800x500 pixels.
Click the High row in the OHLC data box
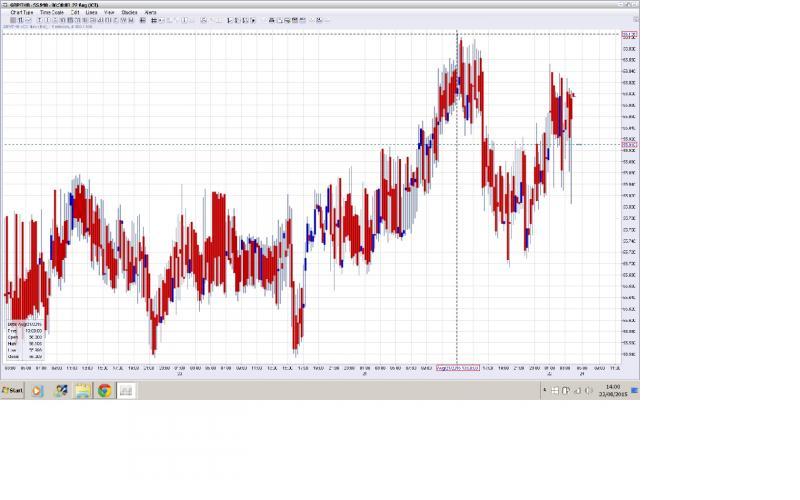[x=24, y=344]
